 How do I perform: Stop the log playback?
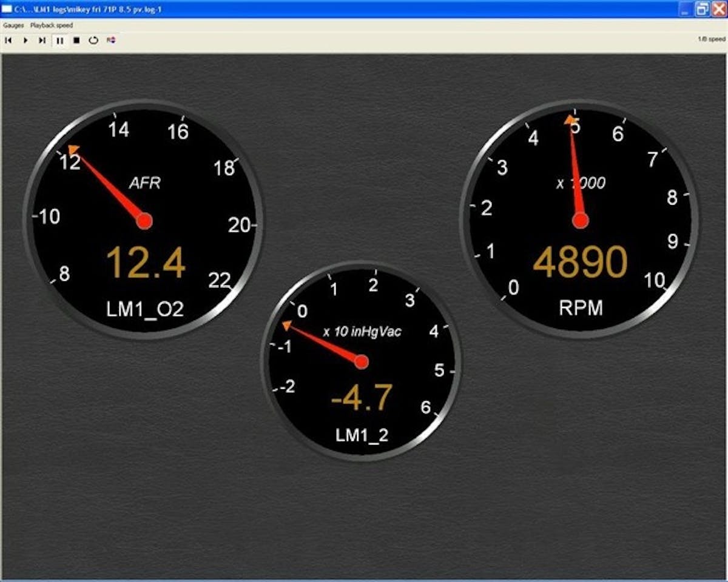point(76,41)
